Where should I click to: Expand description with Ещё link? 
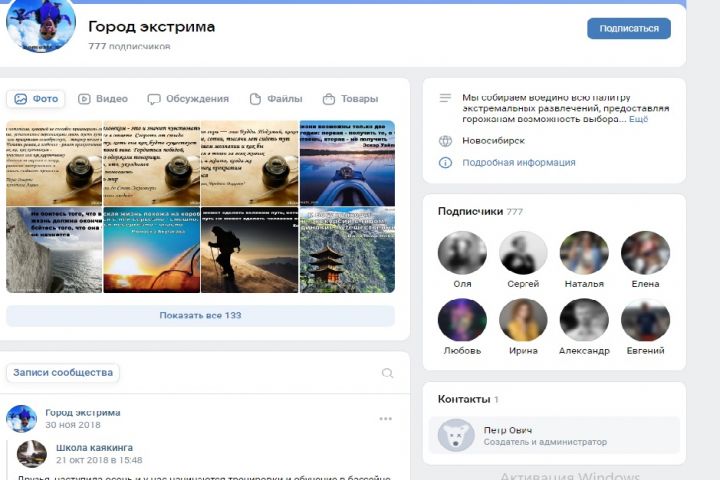click(638, 119)
